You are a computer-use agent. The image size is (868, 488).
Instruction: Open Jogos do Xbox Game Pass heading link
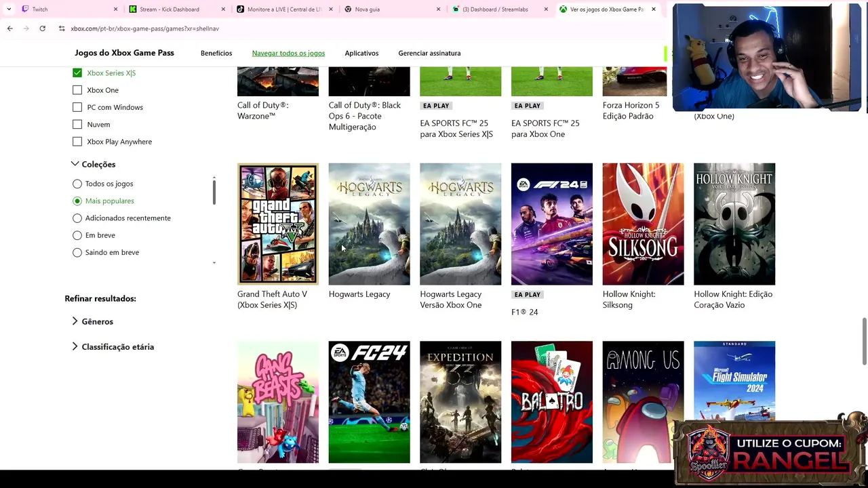[x=124, y=53]
